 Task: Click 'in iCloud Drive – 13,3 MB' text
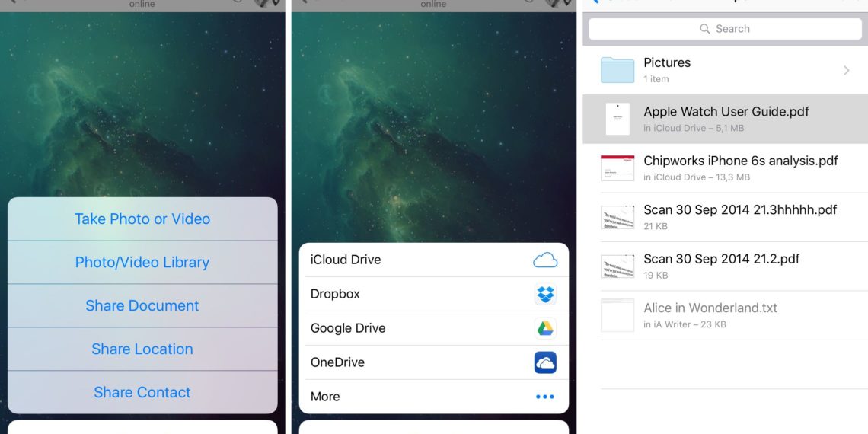pos(697,177)
